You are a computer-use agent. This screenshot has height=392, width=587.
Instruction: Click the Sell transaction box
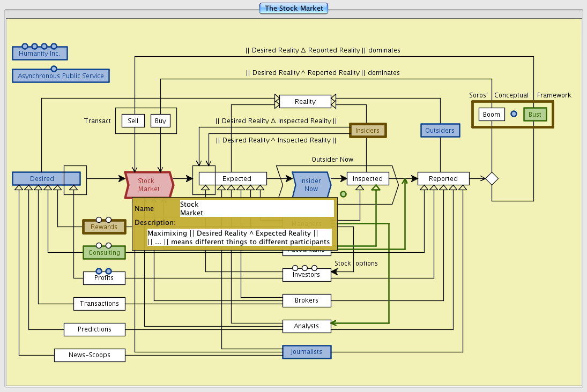(x=133, y=121)
